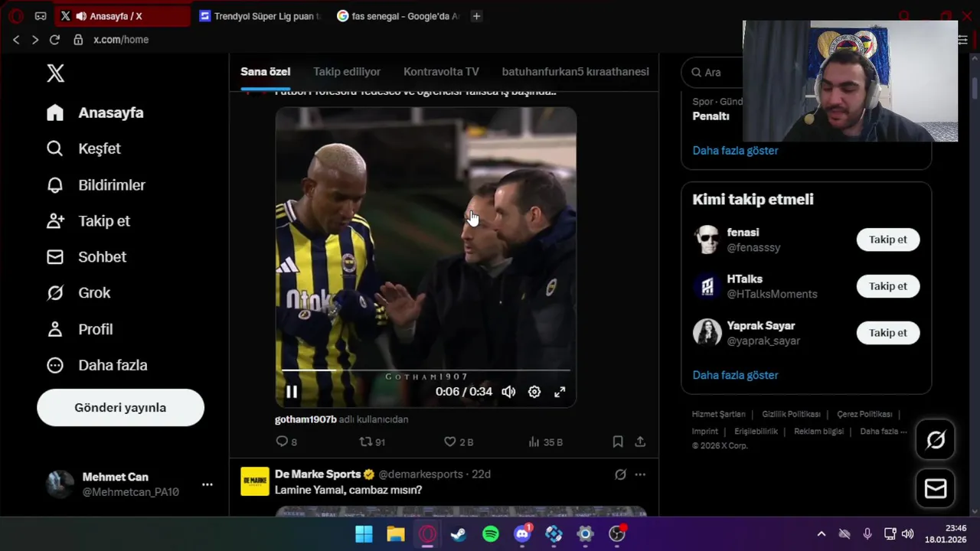980x551 pixels.
Task: Reply to post with 8 comments
Action: (x=286, y=442)
